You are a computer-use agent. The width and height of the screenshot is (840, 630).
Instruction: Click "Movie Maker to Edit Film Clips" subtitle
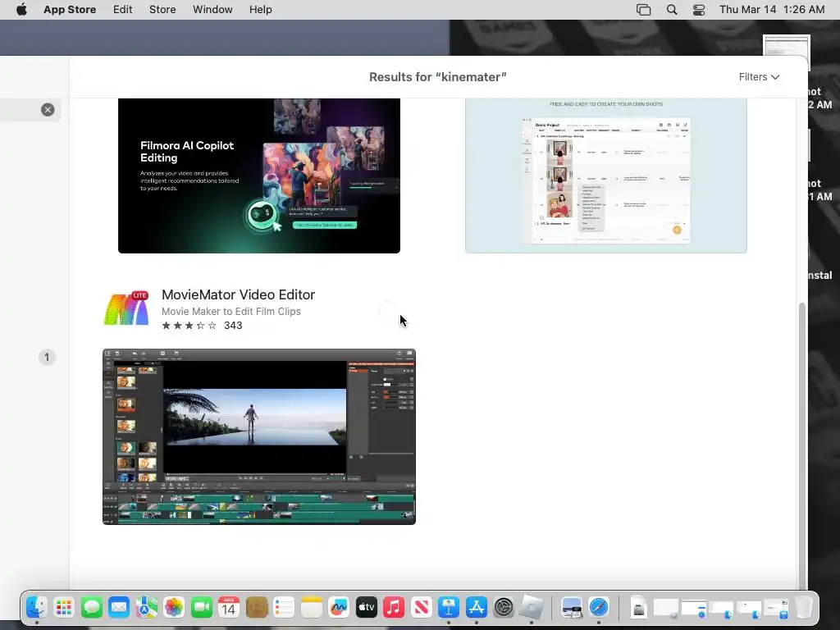click(x=231, y=311)
